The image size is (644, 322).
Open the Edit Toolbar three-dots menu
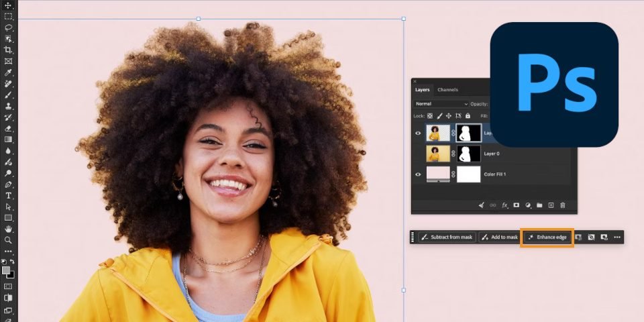[8, 251]
